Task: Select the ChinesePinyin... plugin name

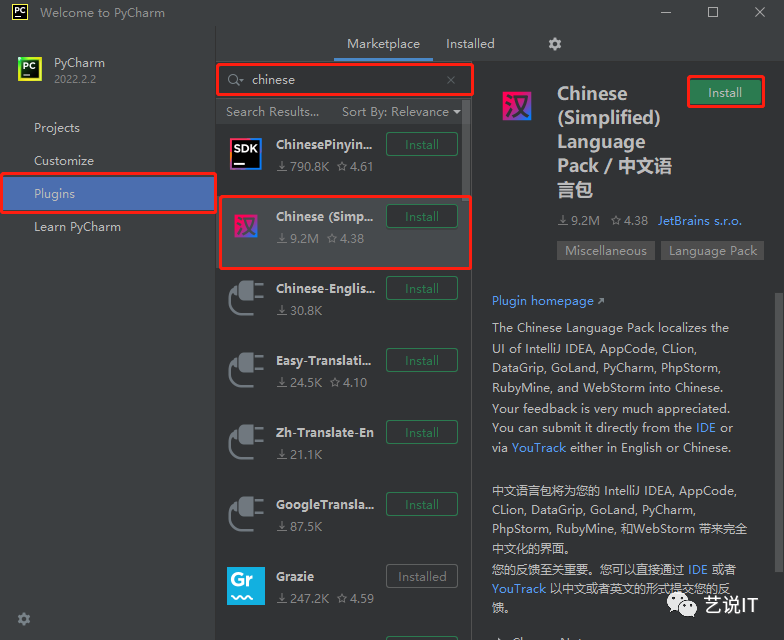Action: coord(324,144)
